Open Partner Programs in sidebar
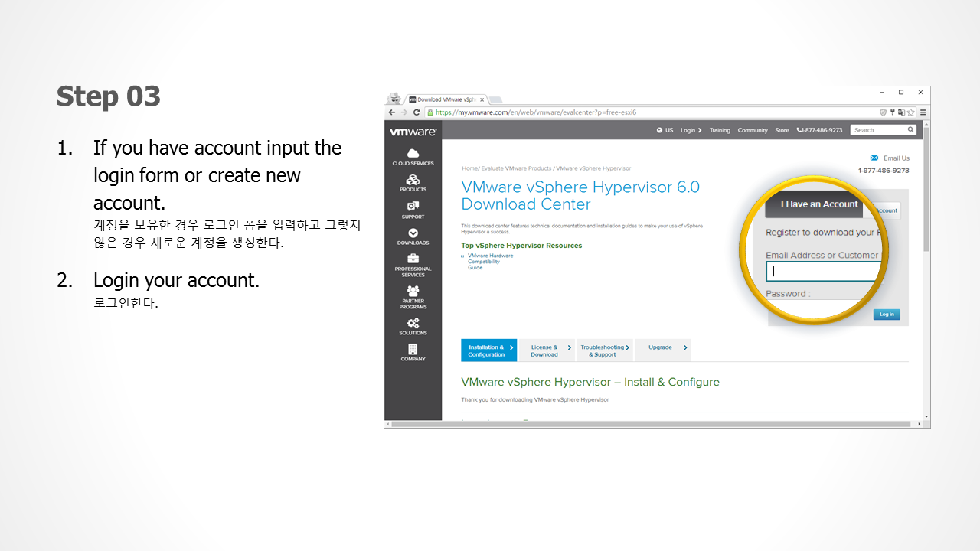Image resolution: width=980 pixels, height=551 pixels. tap(413, 298)
